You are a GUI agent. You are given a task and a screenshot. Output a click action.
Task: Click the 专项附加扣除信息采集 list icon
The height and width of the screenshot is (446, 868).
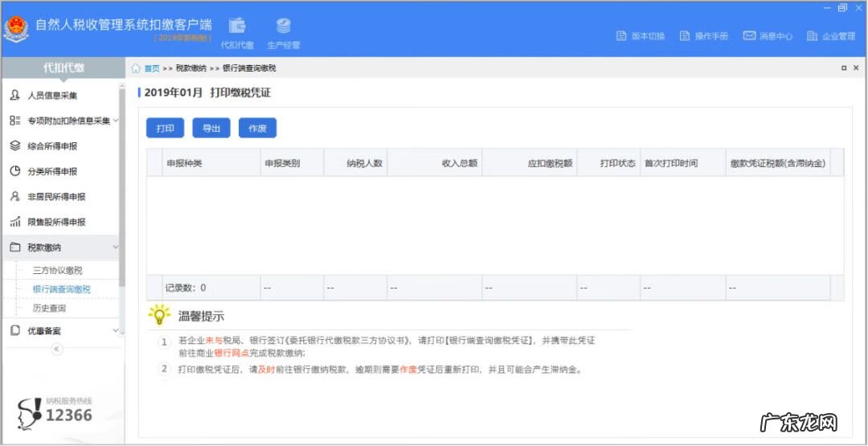[x=15, y=120]
